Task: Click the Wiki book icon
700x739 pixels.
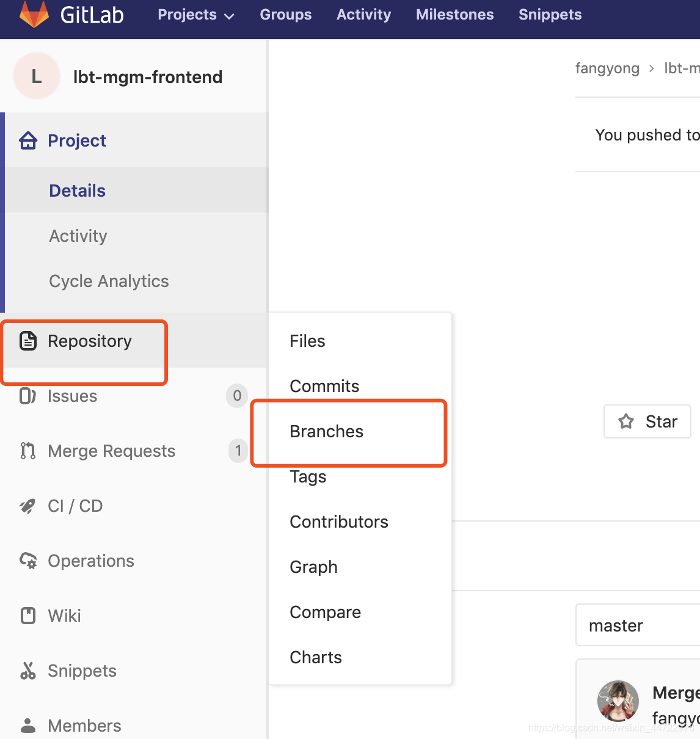Action: [x=28, y=616]
